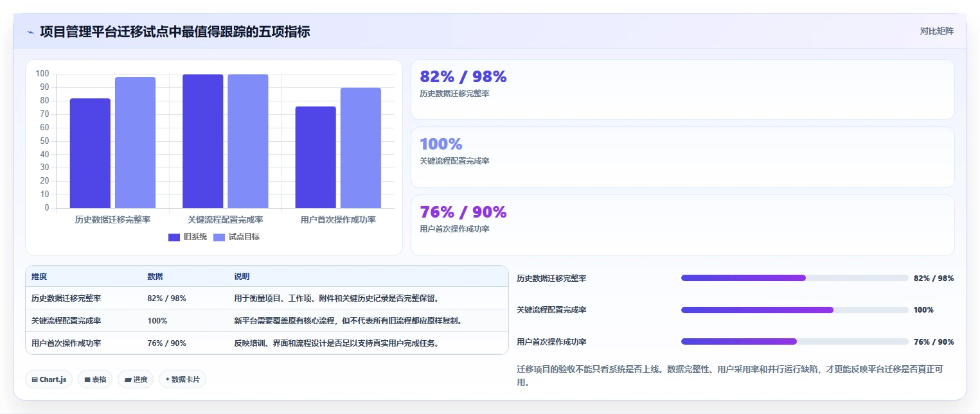Click the 82% / 98% value after its progress bar

934,279
